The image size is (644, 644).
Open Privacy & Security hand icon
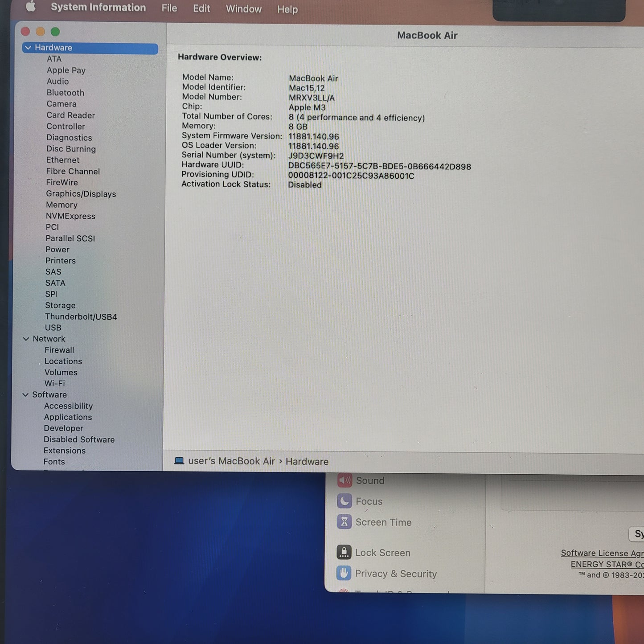pyautogui.click(x=344, y=573)
